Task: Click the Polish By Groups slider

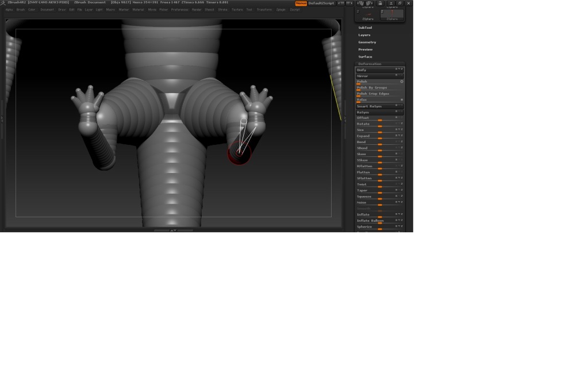Action: click(379, 88)
